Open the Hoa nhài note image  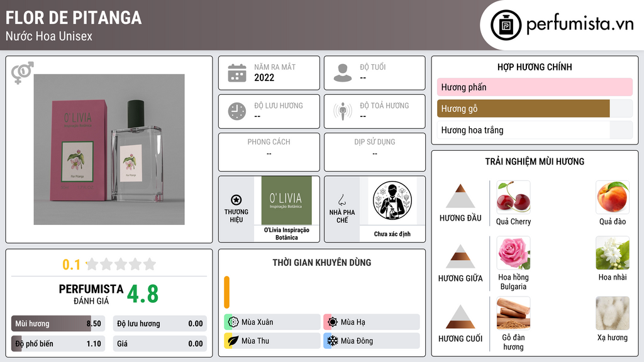[613, 253]
